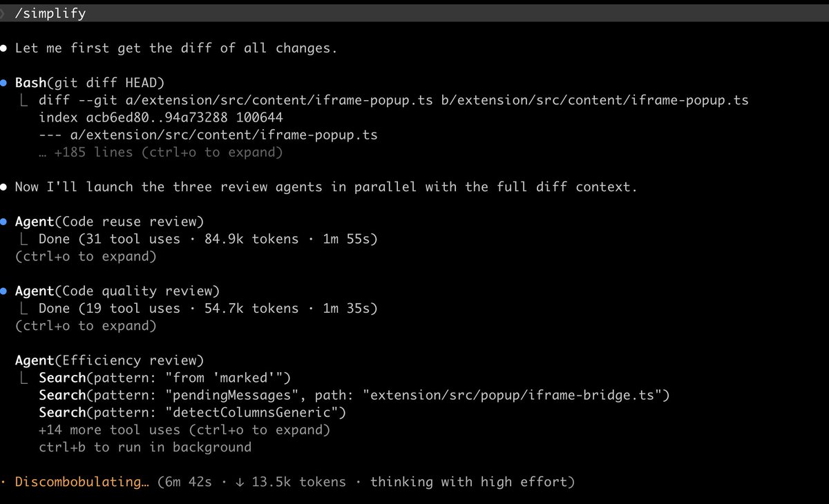Click the white bullet before 'Now I'll launch'

[x=3, y=187]
